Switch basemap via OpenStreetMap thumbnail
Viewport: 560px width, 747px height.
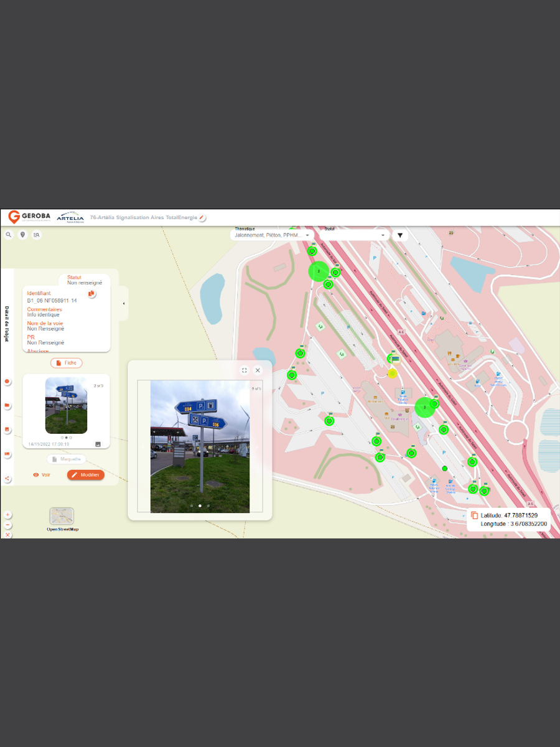62,516
